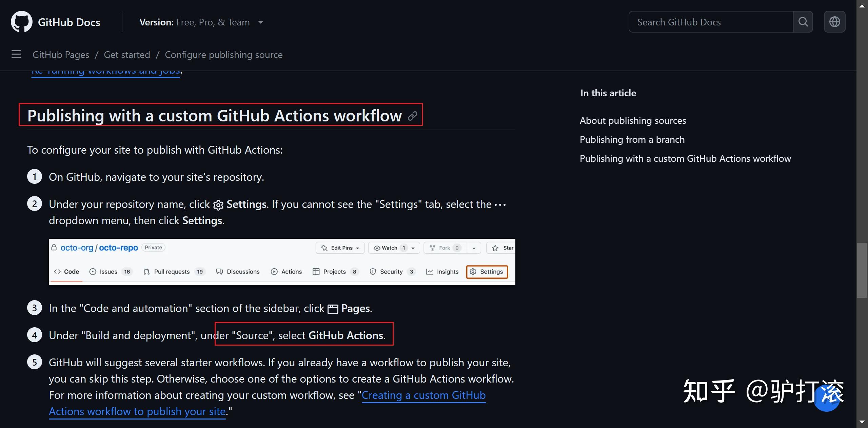Click the heading anchor link icon

pyautogui.click(x=412, y=116)
